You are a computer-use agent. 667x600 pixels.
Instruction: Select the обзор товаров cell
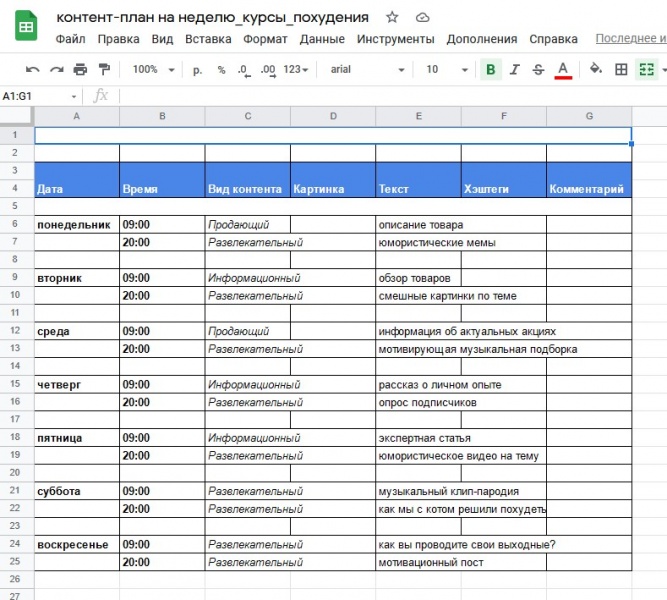(418, 278)
